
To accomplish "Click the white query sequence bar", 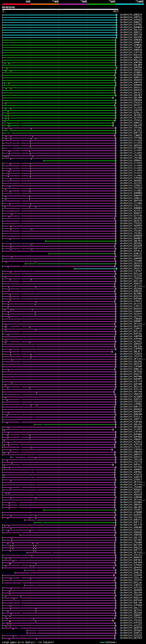I will [x=60, y=10].
